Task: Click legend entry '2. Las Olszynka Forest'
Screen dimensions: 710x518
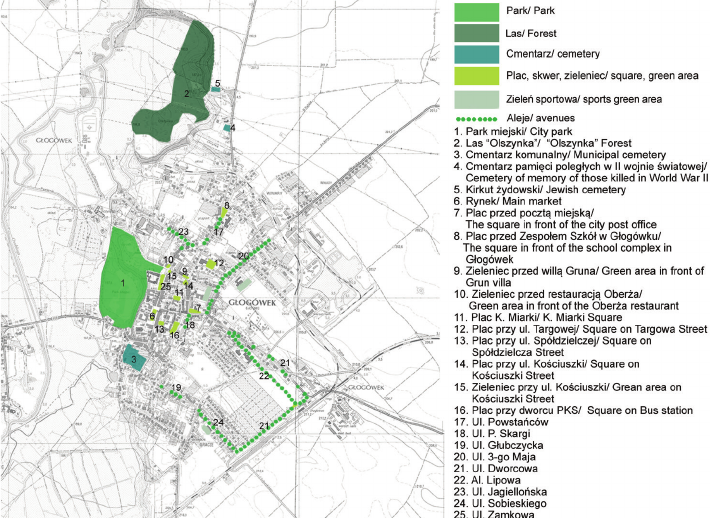Action: [542, 143]
